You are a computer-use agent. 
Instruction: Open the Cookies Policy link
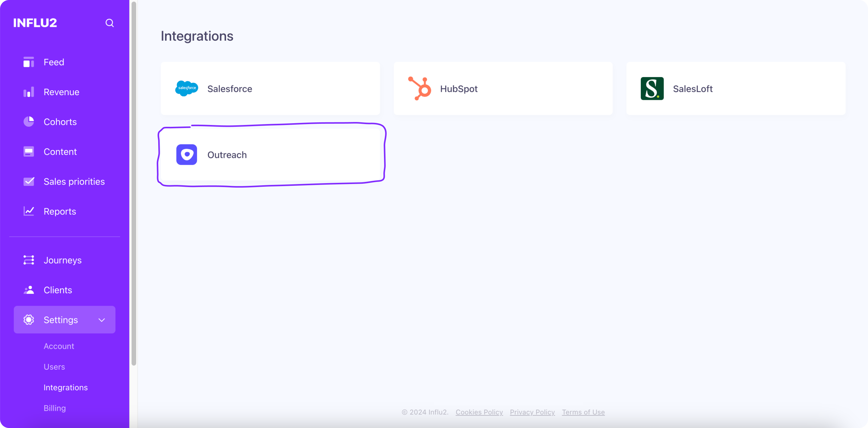point(479,412)
